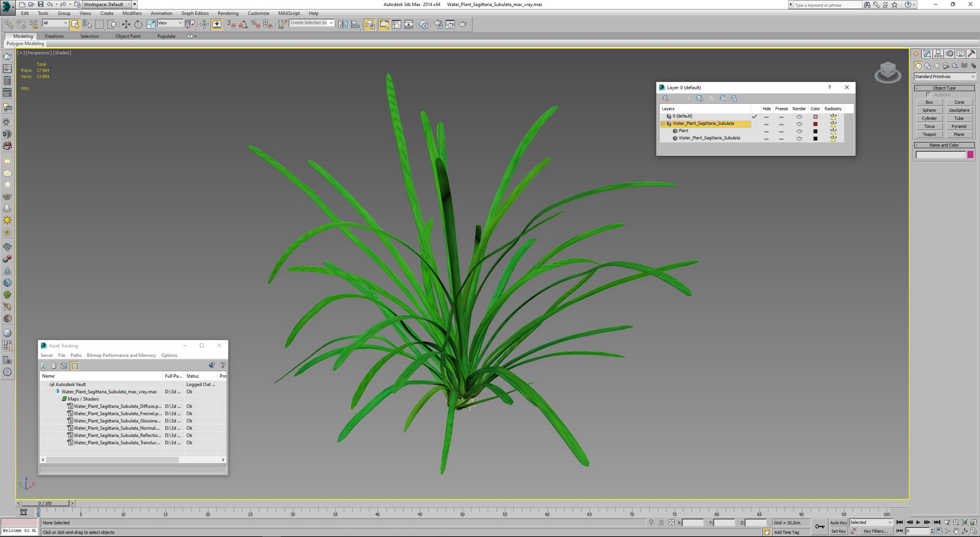Viewport: 980px width, 537px height.
Task: Toggle Window/Crossing selection icon
Action: coord(112,24)
